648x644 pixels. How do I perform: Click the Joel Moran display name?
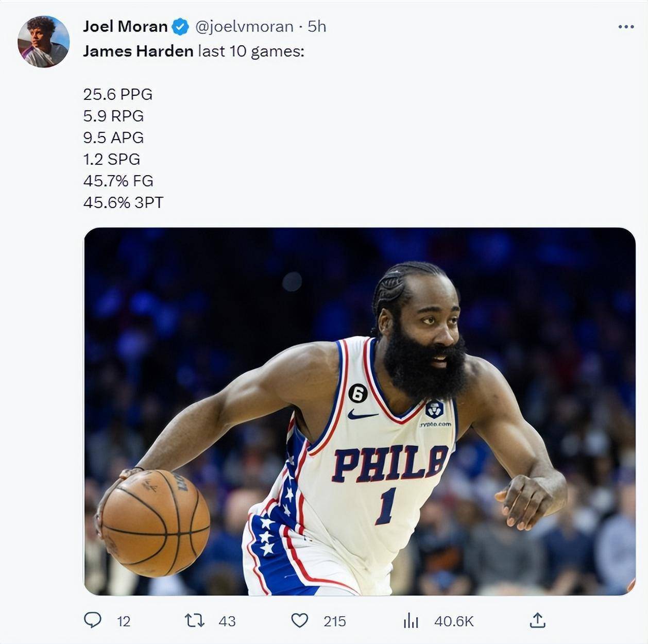click(125, 27)
